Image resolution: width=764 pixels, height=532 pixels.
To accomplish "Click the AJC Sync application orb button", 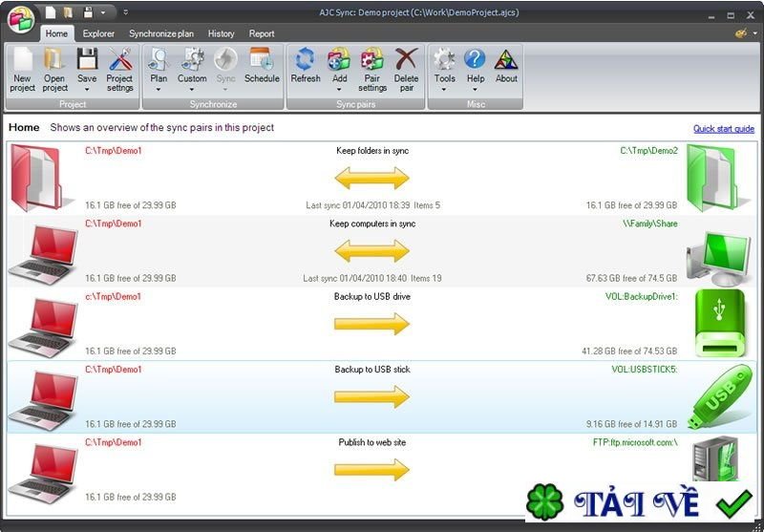I will [x=21, y=20].
